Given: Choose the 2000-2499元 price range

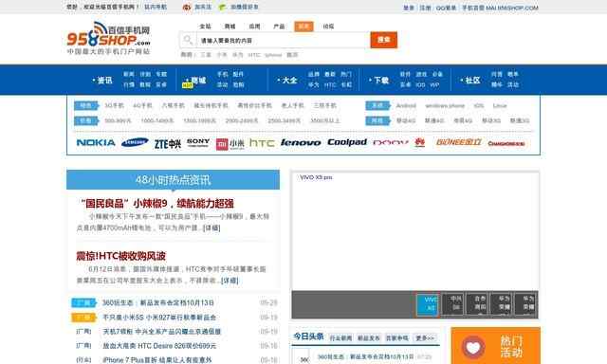Looking at the screenshot, I should coord(242,120).
